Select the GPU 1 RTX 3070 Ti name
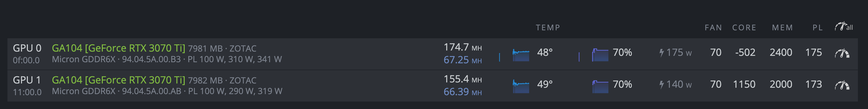Screen dimensions: 868x109 coord(118,80)
